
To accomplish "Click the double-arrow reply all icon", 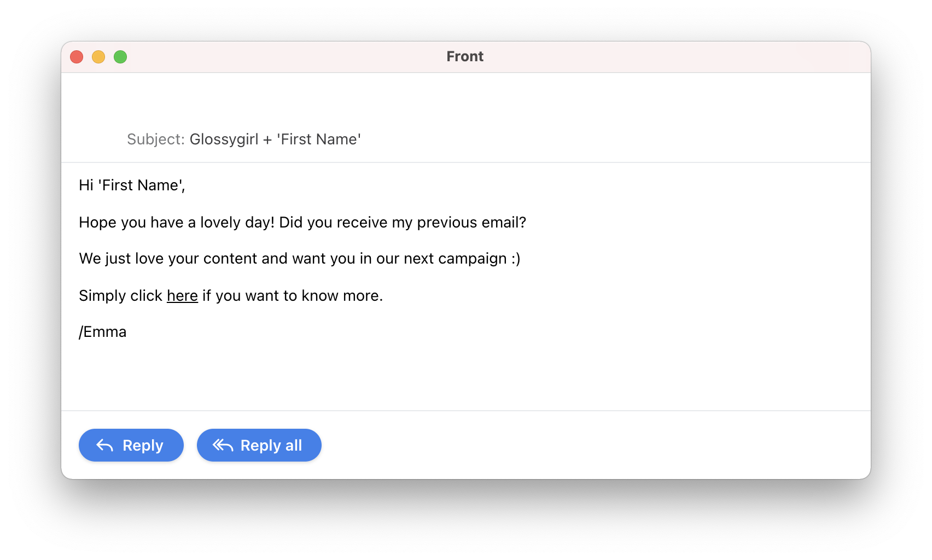I will pyautogui.click(x=223, y=445).
